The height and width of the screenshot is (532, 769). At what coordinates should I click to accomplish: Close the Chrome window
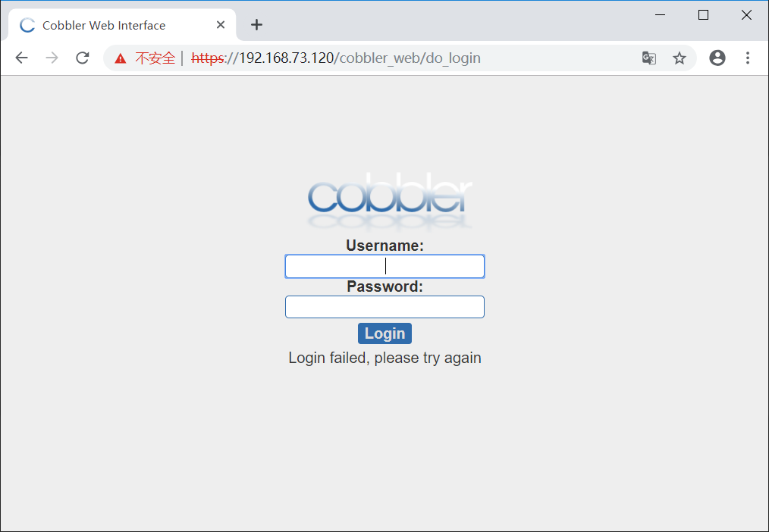[x=746, y=14]
